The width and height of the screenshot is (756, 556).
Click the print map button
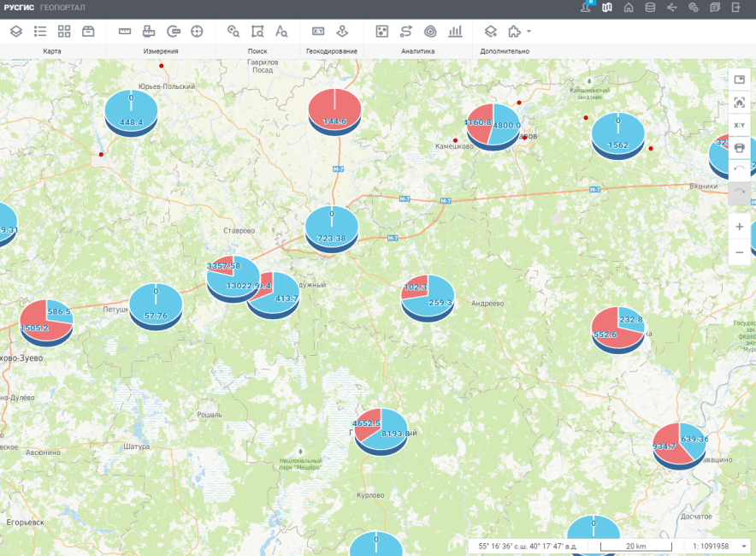pos(739,148)
